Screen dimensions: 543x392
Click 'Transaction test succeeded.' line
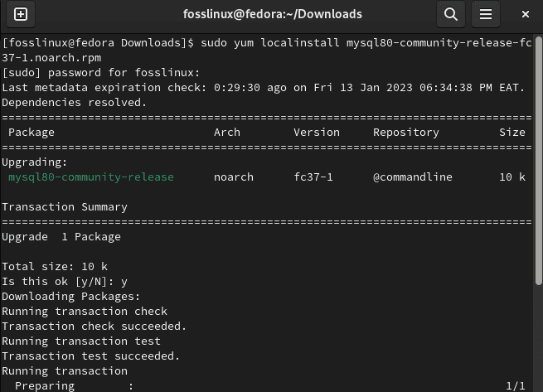tap(91, 356)
